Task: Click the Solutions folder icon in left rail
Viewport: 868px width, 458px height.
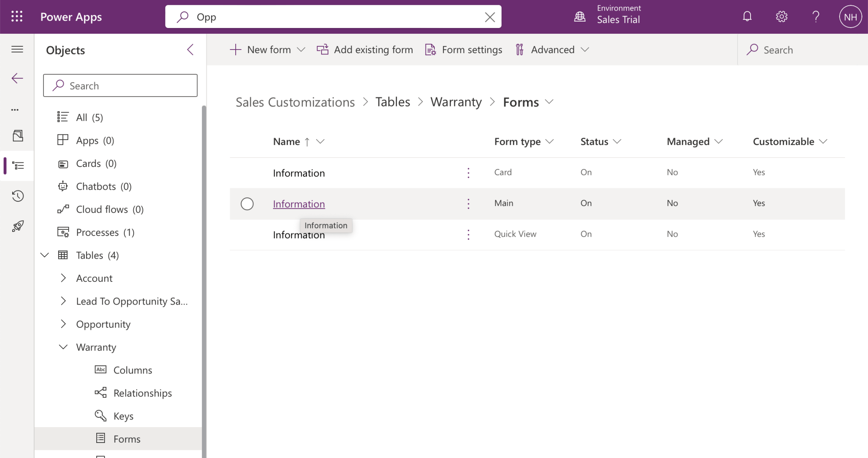Action: pos(17,136)
